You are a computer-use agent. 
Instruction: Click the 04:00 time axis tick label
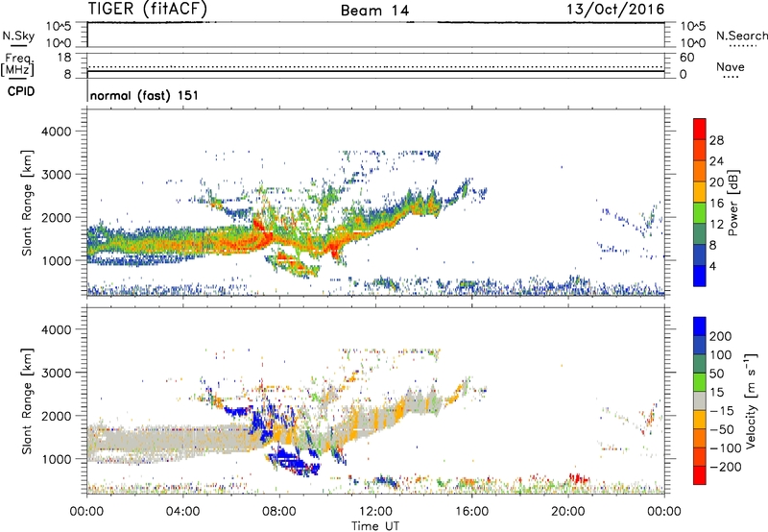click(x=182, y=512)
